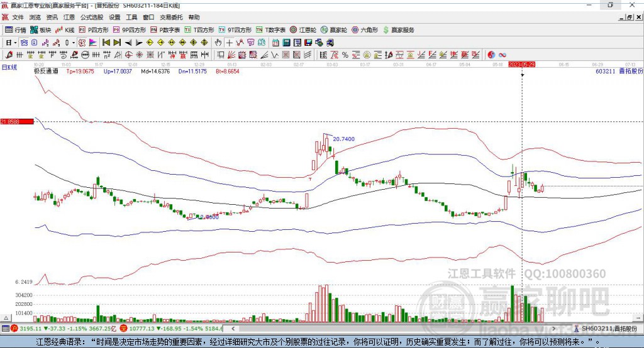Open the 9P四方形 tool
This screenshot has height=348, width=644.
(130, 30)
